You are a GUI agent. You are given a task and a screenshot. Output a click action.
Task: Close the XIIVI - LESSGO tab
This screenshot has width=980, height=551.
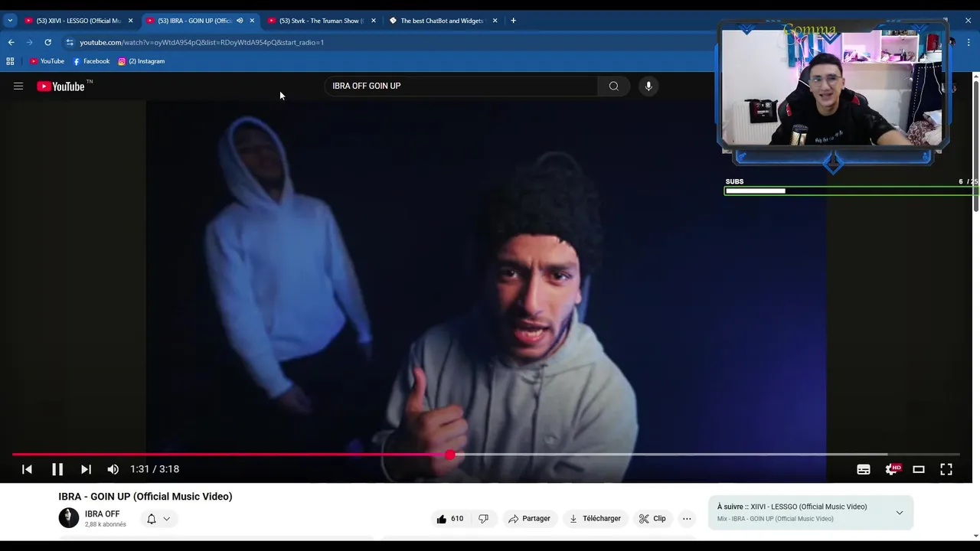pyautogui.click(x=130, y=21)
